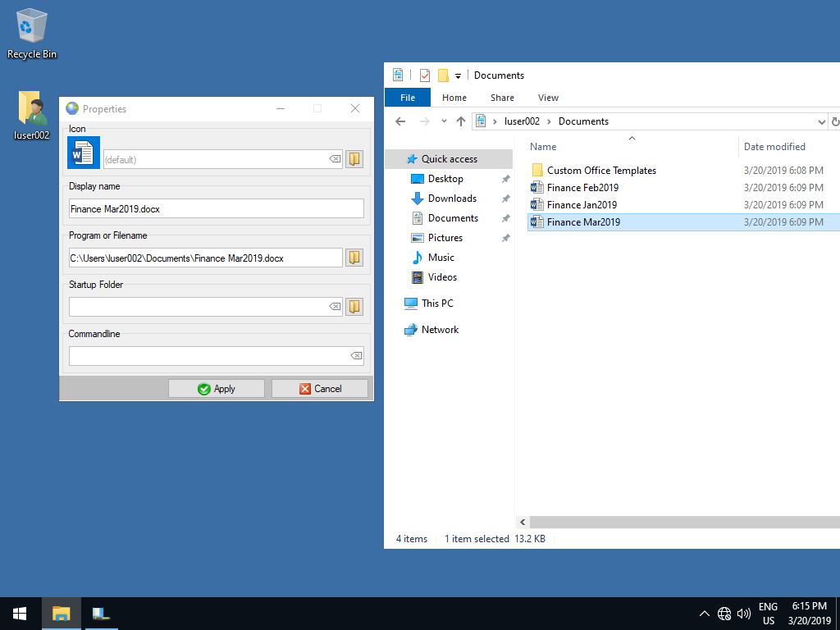840x630 pixels.
Task: Open the luser002 desktop folder icon
Action: (31, 115)
